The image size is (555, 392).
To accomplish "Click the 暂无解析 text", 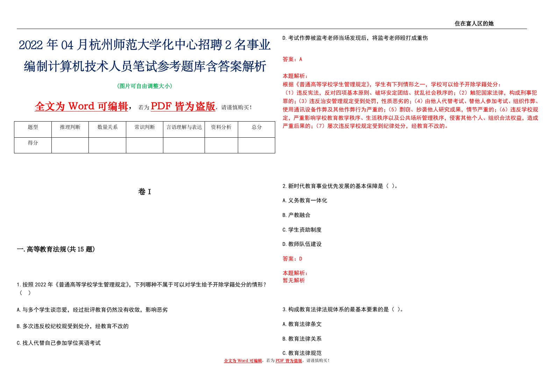I will pyautogui.click(x=294, y=281).
